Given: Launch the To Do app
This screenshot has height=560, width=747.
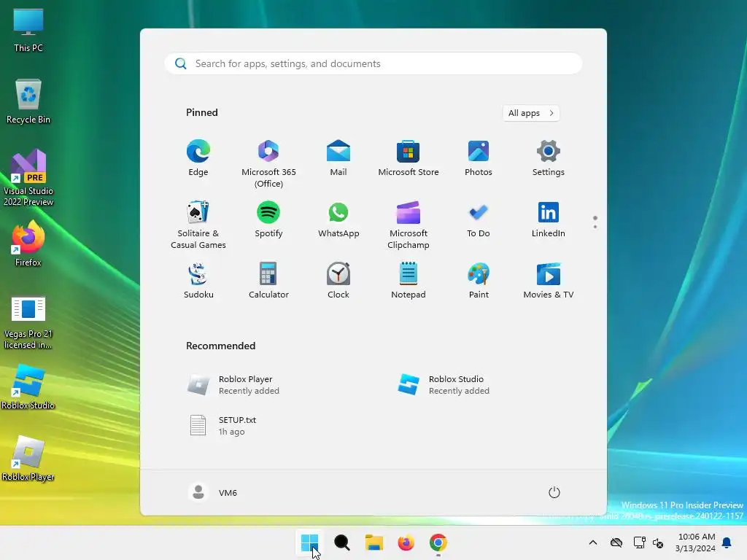Looking at the screenshot, I should (x=479, y=219).
